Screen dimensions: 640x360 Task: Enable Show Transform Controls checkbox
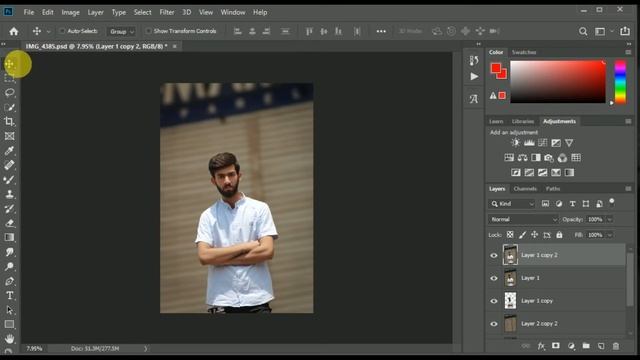[149, 31]
